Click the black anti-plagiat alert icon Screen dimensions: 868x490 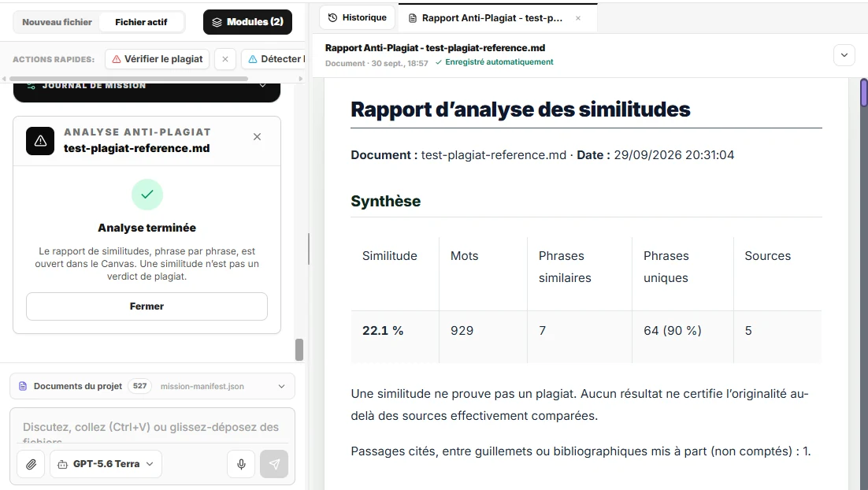40,141
